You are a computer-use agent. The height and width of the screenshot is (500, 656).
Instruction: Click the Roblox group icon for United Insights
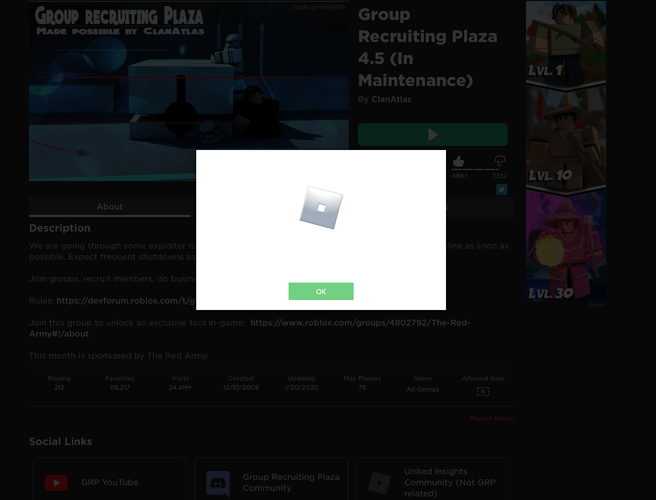[379, 482]
